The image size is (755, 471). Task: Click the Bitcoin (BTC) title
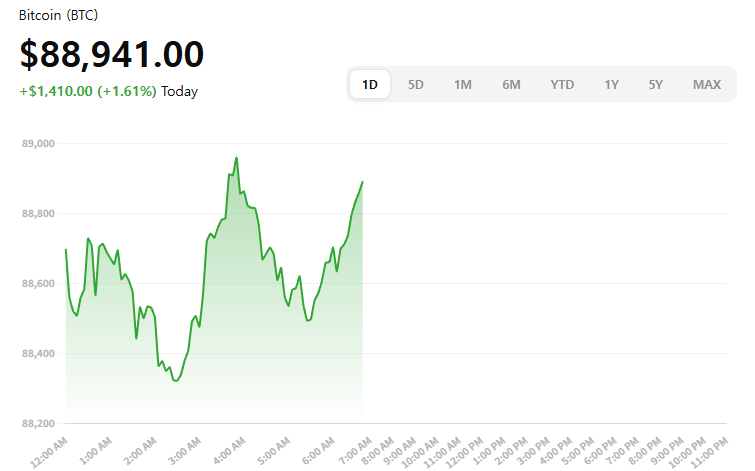pyautogui.click(x=59, y=17)
